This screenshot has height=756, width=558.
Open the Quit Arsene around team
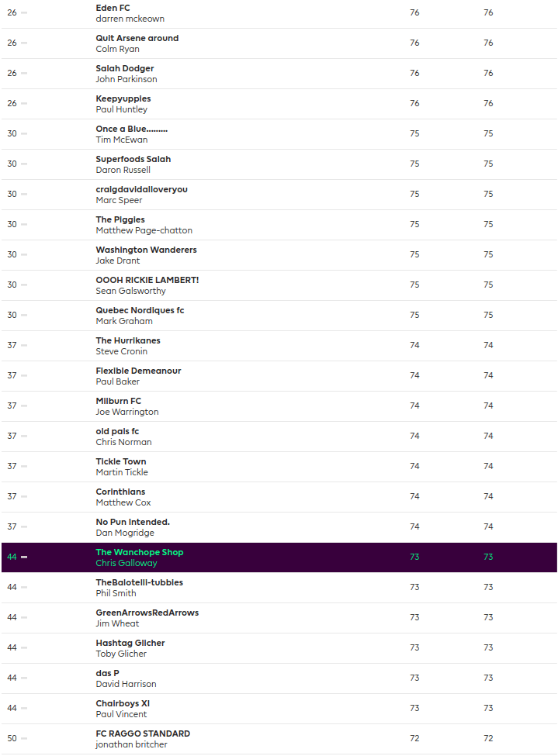[137, 38]
